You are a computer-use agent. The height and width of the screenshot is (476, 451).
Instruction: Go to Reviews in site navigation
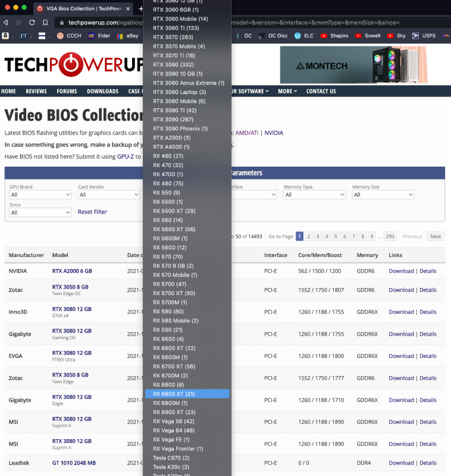click(x=36, y=91)
